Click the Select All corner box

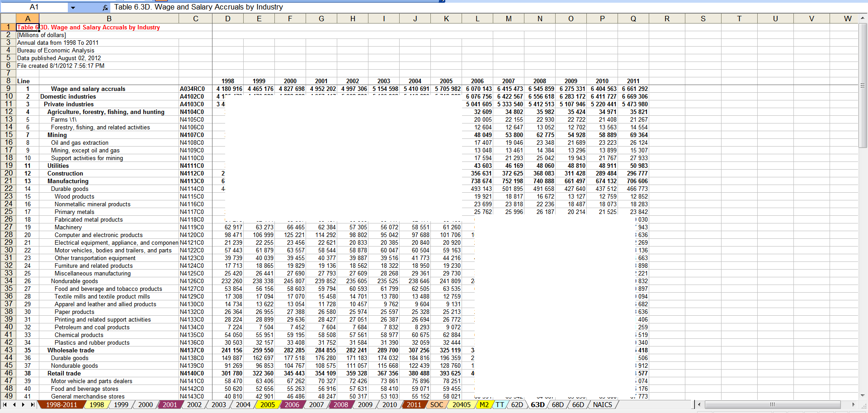point(8,19)
